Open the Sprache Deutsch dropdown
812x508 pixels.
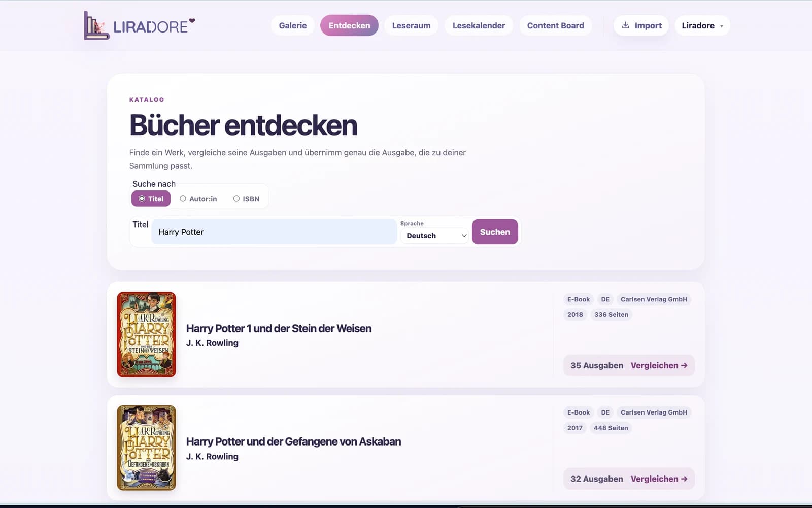(435, 236)
